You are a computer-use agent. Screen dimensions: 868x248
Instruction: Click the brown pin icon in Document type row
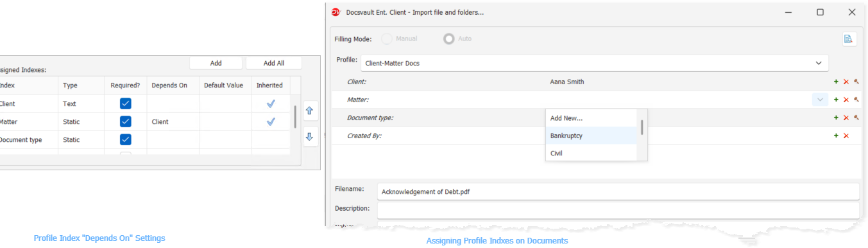pos(856,118)
